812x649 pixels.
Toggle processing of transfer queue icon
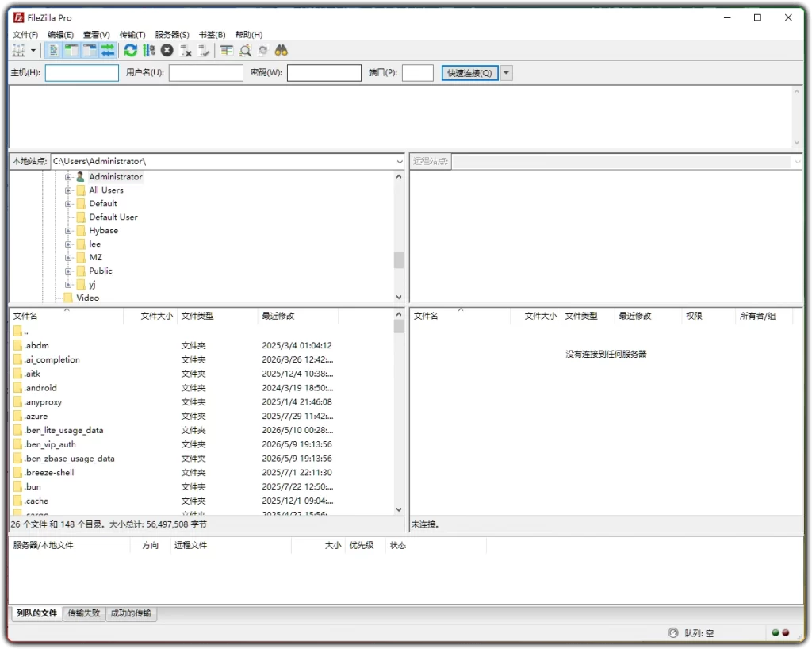pos(149,50)
